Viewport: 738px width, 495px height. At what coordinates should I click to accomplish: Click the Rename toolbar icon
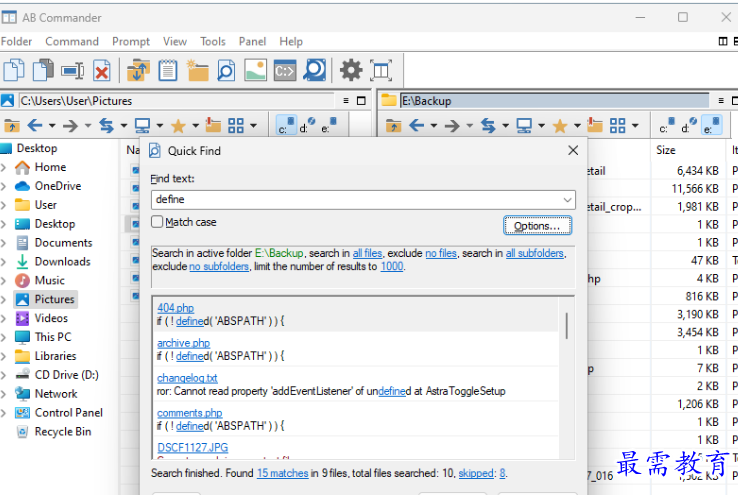pyautogui.click(x=72, y=71)
